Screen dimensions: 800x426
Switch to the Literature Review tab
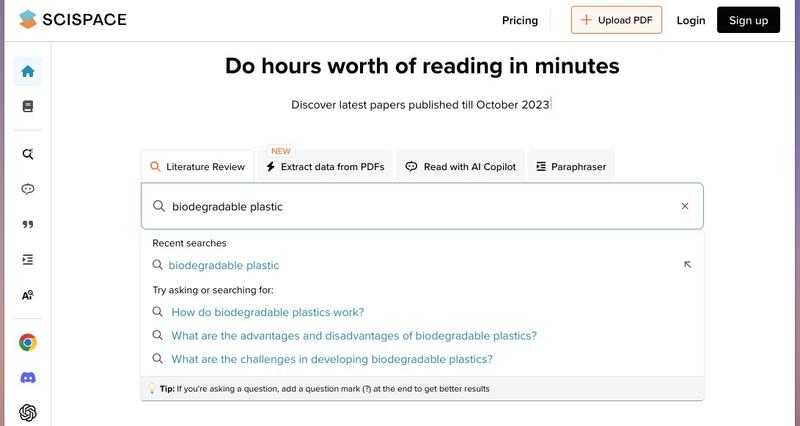coord(197,167)
